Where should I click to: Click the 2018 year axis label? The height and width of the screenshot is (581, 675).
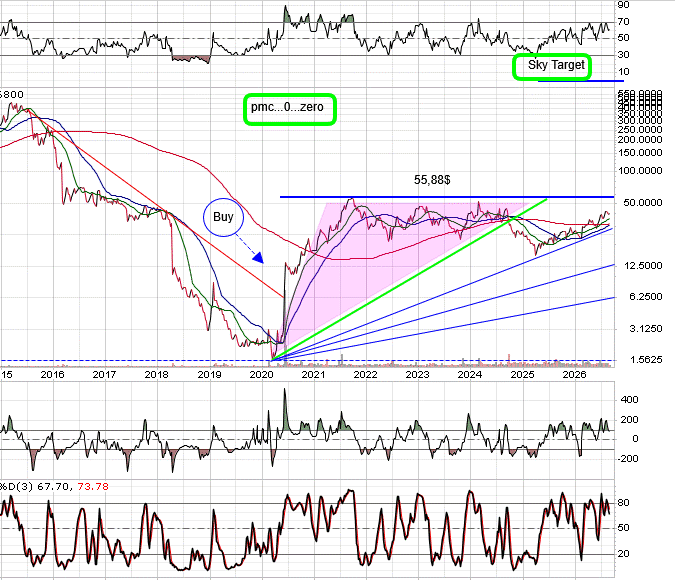156,374
